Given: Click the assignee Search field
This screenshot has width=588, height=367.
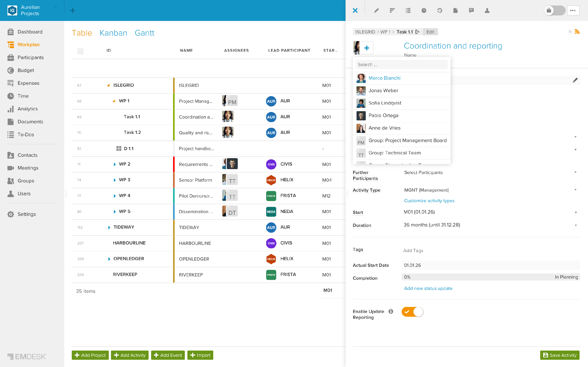Looking at the screenshot, I should click(x=401, y=65).
